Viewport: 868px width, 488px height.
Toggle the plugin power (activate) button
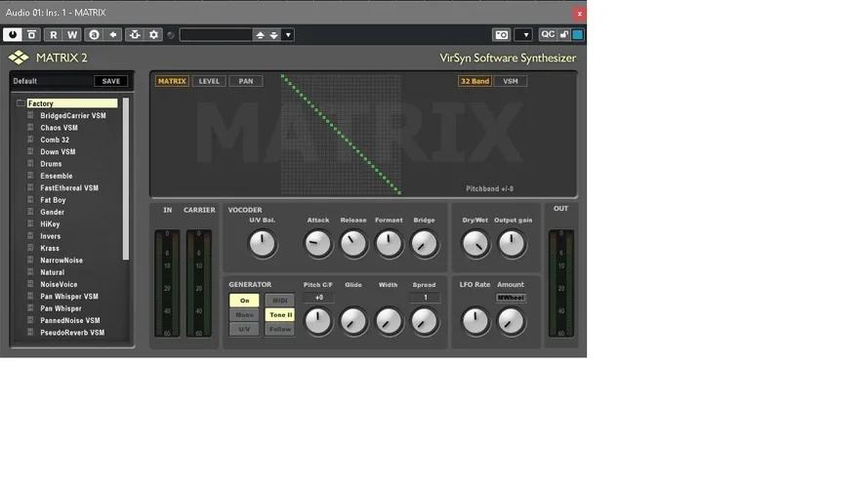tap(12, 34)
